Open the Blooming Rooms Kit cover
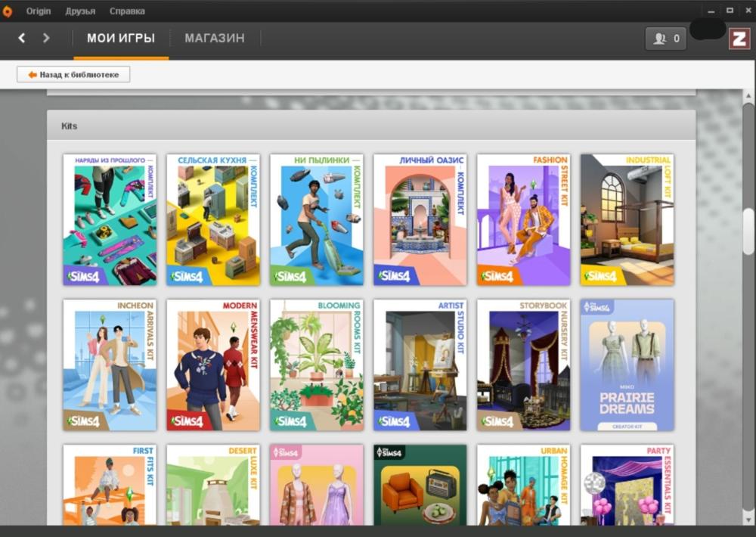Screen dimensions: 756x537 coord(317,365)
